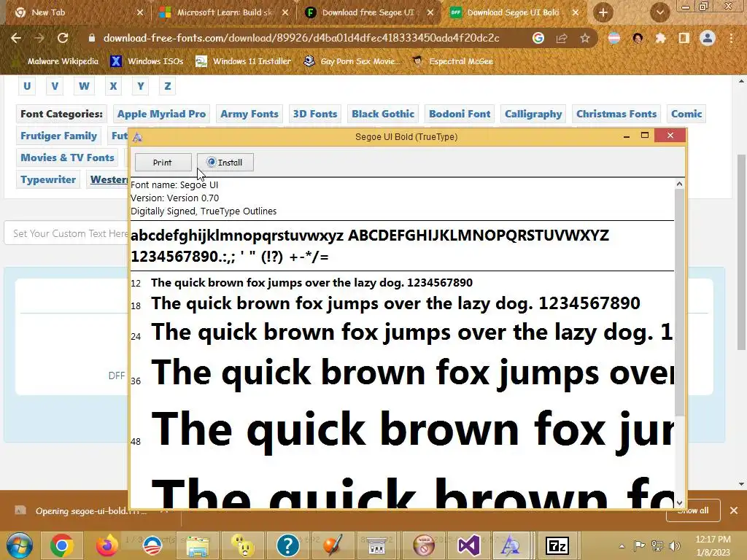Open the Bodoni Font category
The height and width of the screenshot is (560, 747).
click(x=460, y=114)
